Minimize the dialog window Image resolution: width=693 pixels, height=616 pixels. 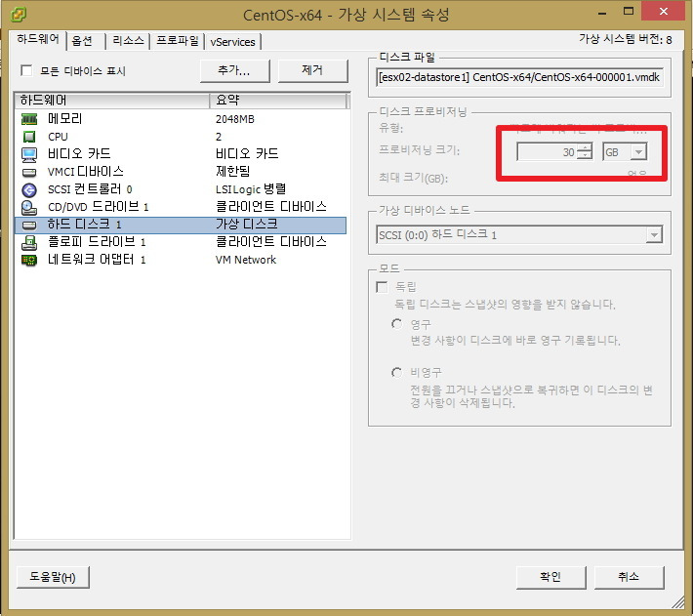tap(602, 13)
